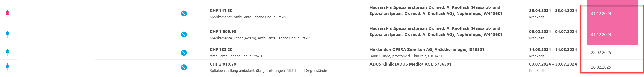Screen dimensions: 644x77
Task: Click the pink female person icon
Action: 7,13
